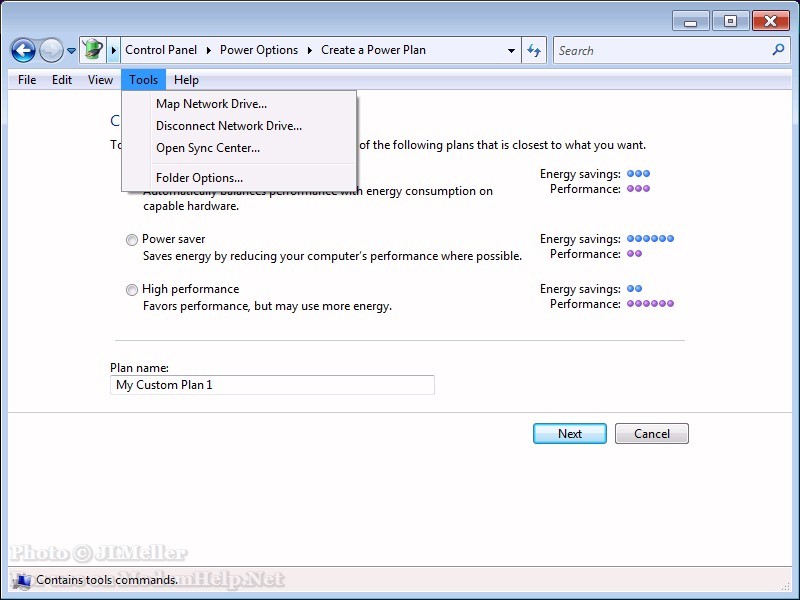Image resolution: width=800 pixels, height=600 pixels.
Task: Select Folder Options from the Tools menu
Action: pos(239,178)
